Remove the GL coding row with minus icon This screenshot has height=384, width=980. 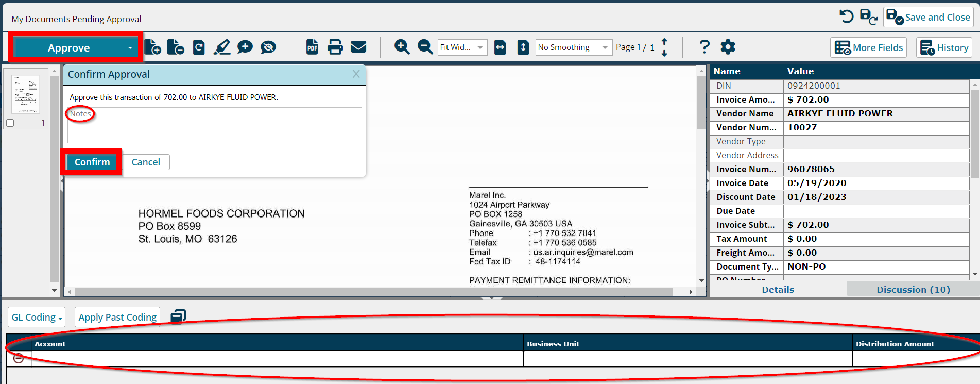(19, 358)
